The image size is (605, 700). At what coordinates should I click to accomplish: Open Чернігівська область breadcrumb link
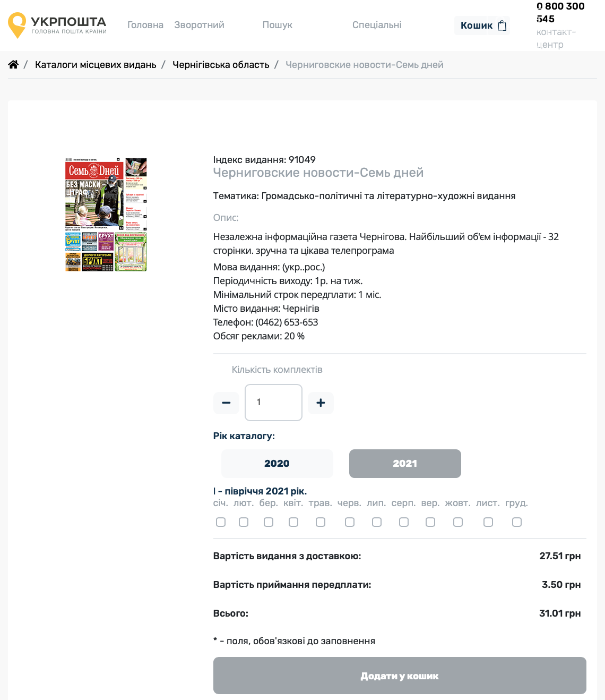(x=221, y=65)
